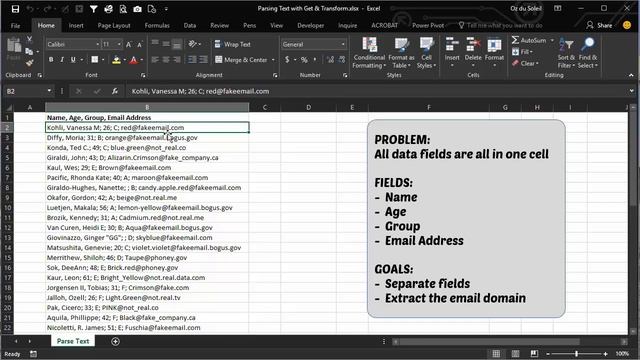Increase indent in Alignment group
Viewport: 640px width, 360px height.
pyautogui.click(x=203, y=60)
